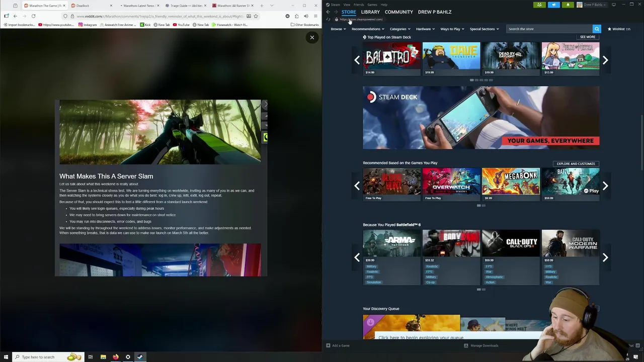Viewport: 644px width, 362px height.
Task: Open the Aniwatch Free Anime bookmark
Action: [x=119, y=25]
